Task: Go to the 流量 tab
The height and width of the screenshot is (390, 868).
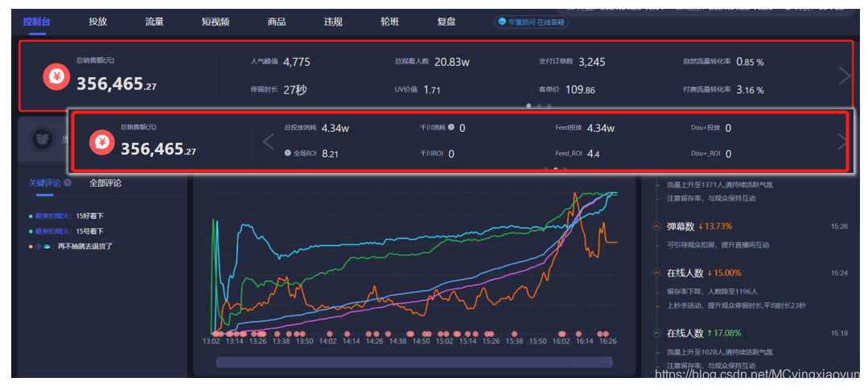Action: pos(154,23)
